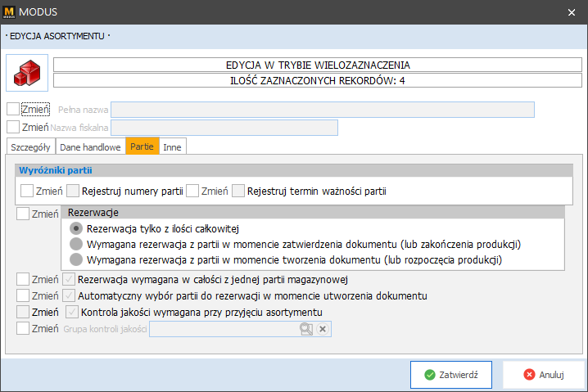The image size is (588, 392).
Task: Tick Zmień checkbox for Nazwa fiskalna
Action: point(13,127)
